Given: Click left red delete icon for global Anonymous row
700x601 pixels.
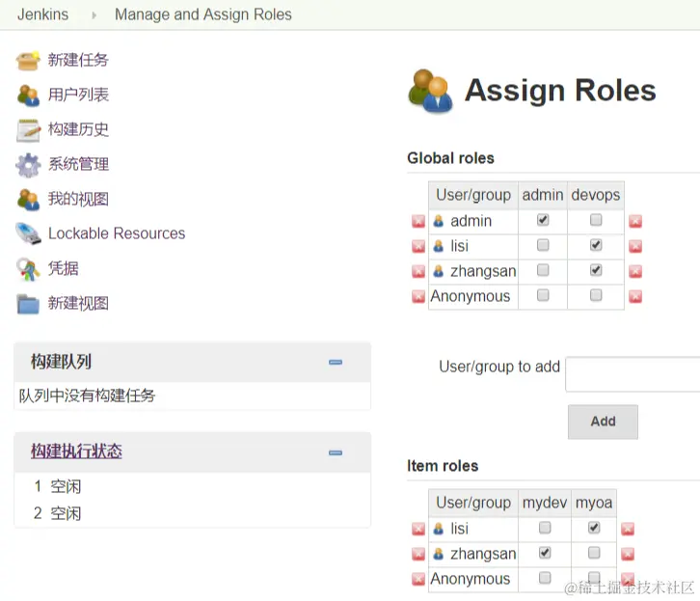Looking at the screenshot, I should pos(418,296).
